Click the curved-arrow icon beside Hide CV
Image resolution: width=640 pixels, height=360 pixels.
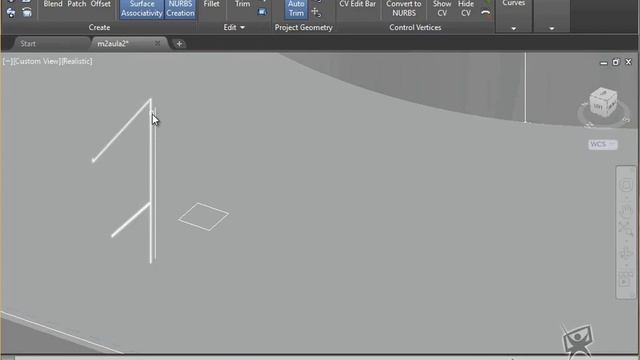pyautogui.click(x=485, y=13)
